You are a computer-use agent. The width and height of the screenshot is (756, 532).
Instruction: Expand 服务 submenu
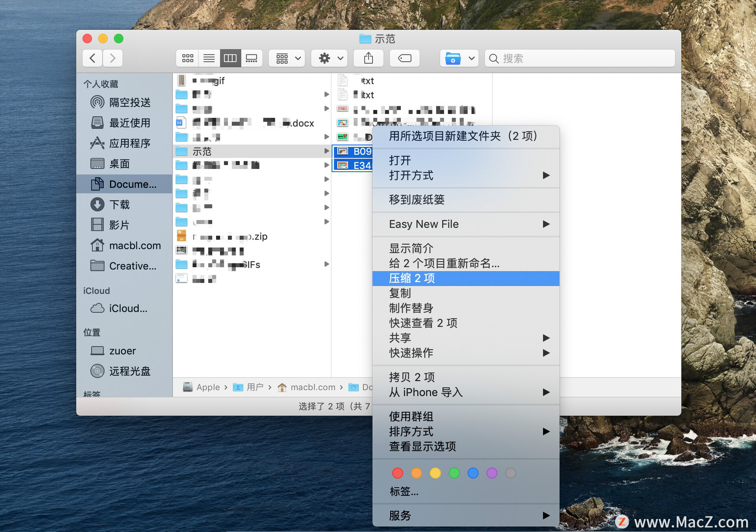point(466,515)
